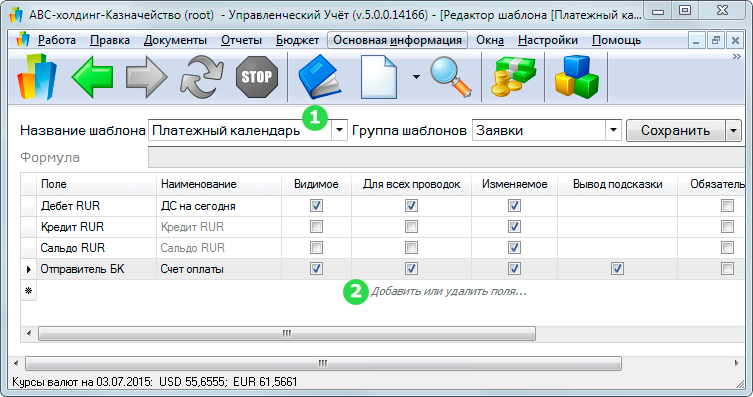Click the Название шаблона input field
Viewport: 753px width, 397px height.
240,130
